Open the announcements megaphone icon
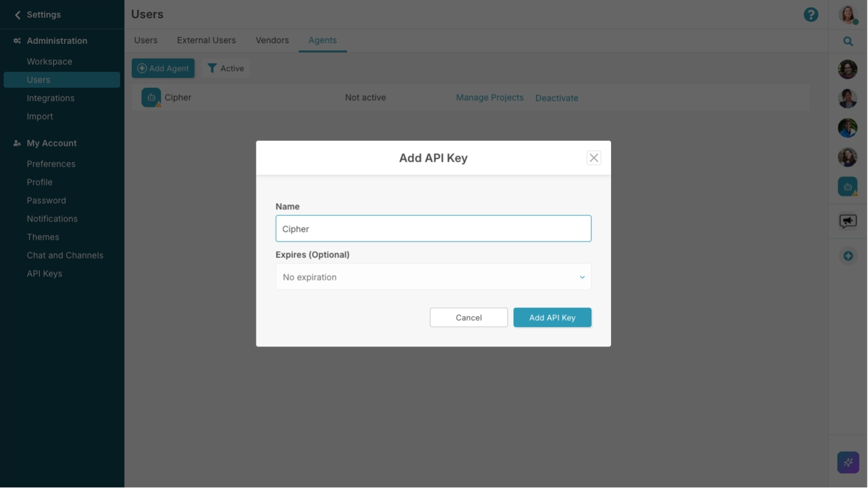The height and width of the screenshot is (488, 868). click(848, 221)
